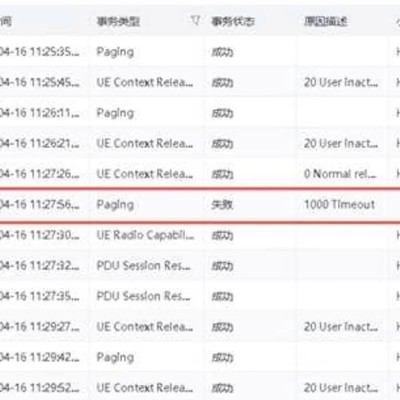Select the timestamp 04-16 11:25:45 cell
400x400 pixels.
pos(40,82)
